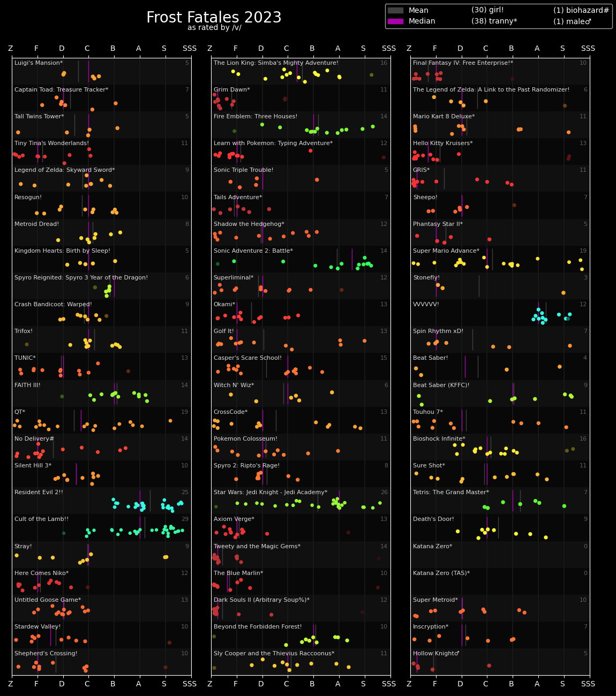The height and width of the screenshot is (696, 616).
Task: Click the Stardew Valley! label
Action: click(37, 627)
